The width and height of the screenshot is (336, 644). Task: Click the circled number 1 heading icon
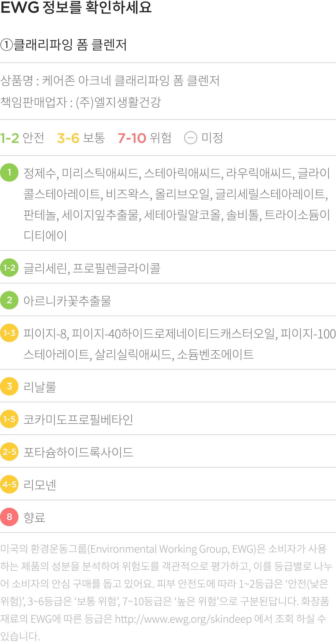click(6, 45)
